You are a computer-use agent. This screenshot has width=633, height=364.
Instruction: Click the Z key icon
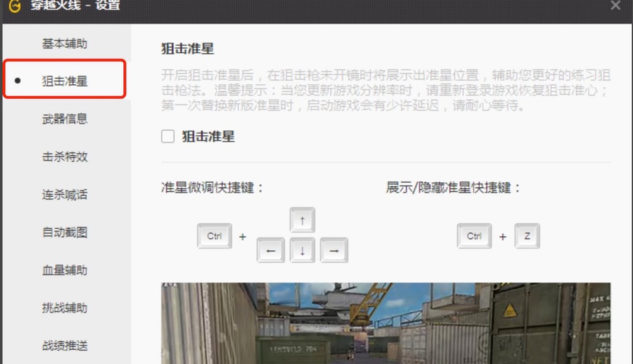click(x=527, y=236)
